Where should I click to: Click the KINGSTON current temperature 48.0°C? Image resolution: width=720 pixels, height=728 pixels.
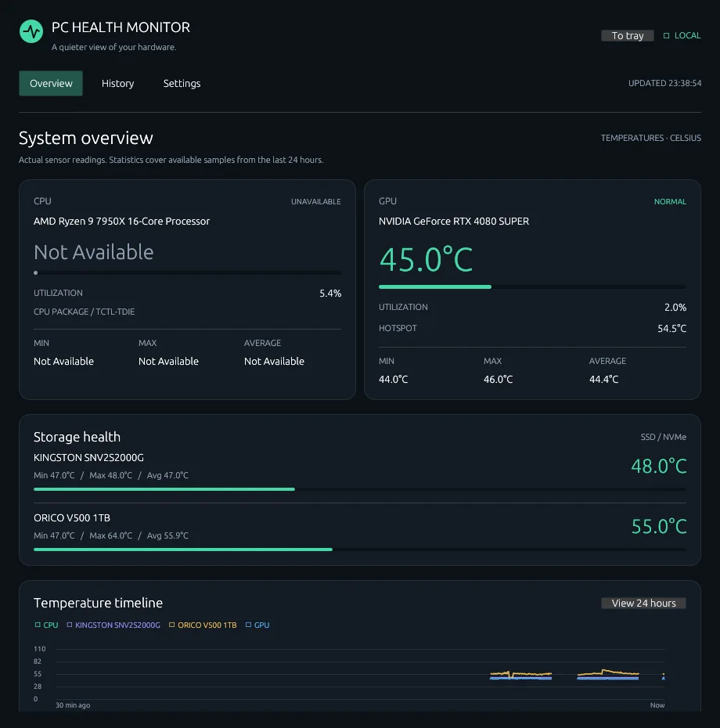click(x=659, y=466)
